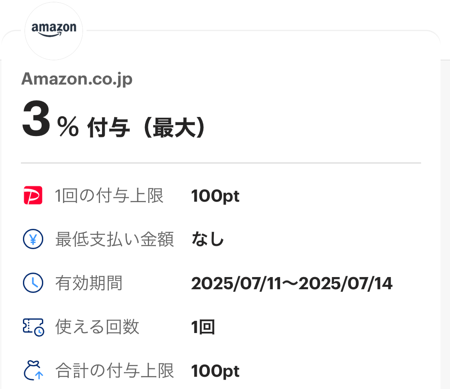This screenshot has width=450, height=389.
Task: Click the clock icon beside 有効期間
Action: point(33,283)
